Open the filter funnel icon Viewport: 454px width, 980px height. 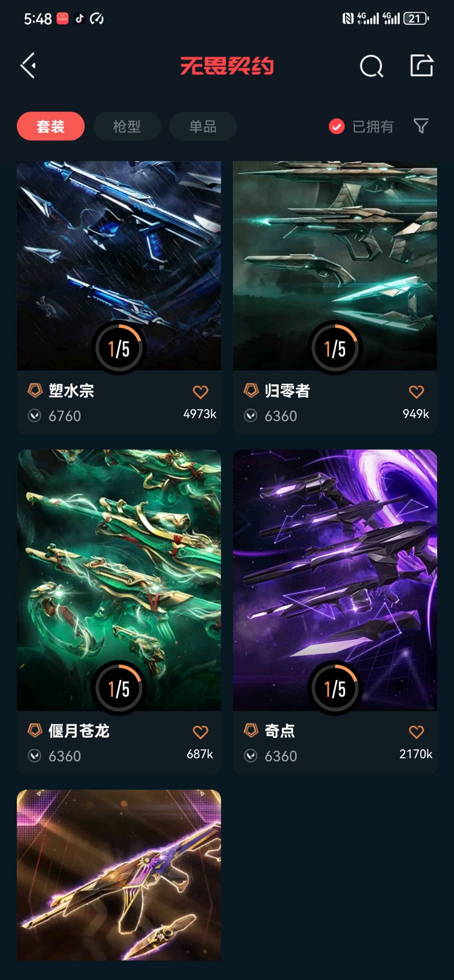(421, 126)
